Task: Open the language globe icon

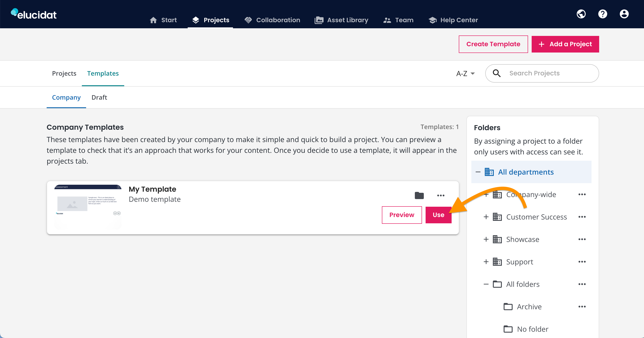Action: tap(581, 14)
